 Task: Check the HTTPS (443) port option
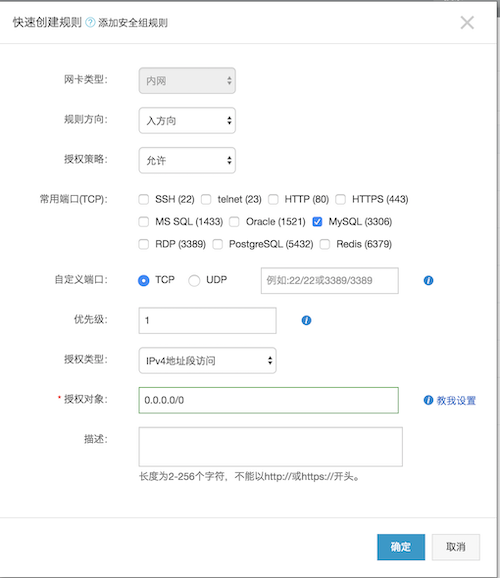click(x=340, y=199)
